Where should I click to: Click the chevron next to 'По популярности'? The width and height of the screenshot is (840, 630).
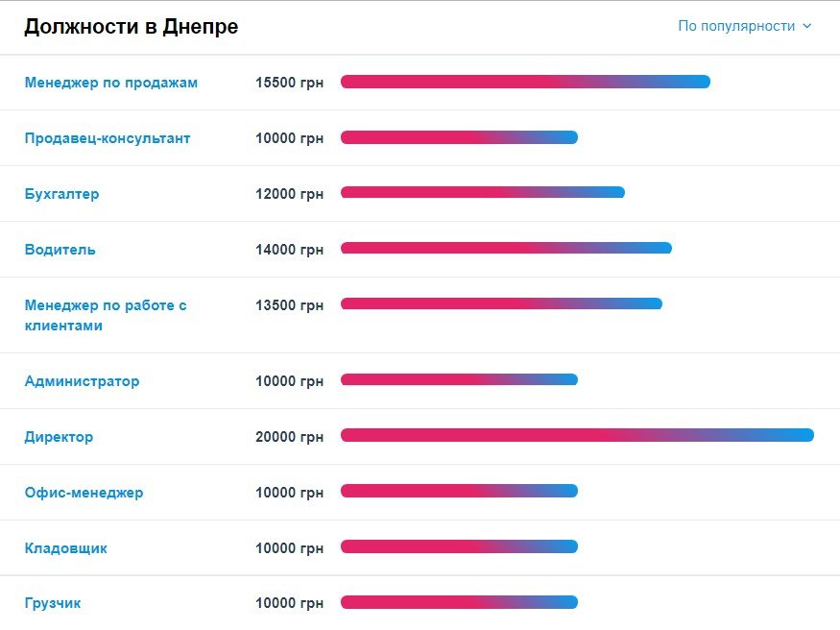(807, 26)
